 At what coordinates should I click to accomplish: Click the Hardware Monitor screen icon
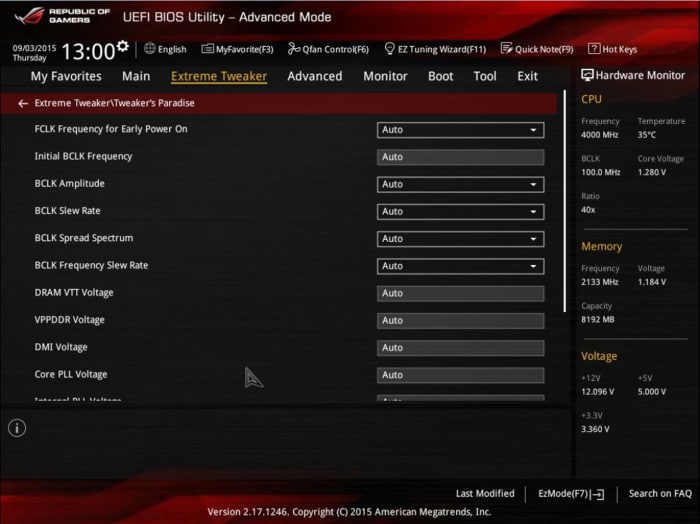587,75
